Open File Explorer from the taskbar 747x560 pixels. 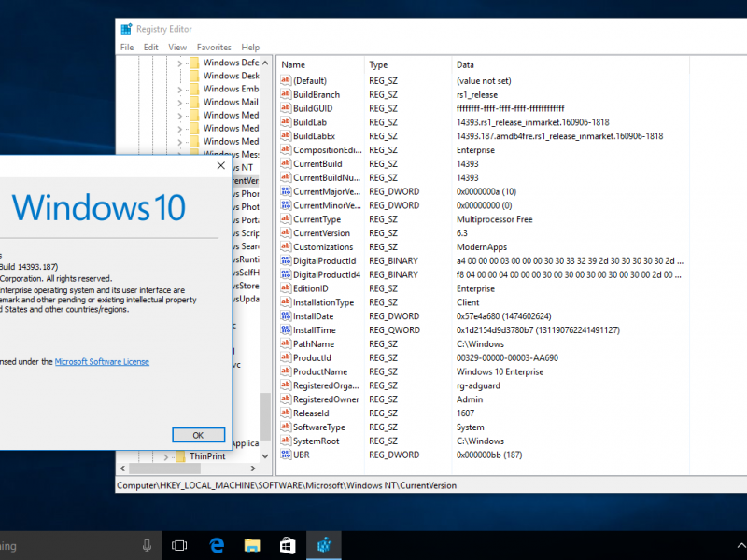pos(252,545)
